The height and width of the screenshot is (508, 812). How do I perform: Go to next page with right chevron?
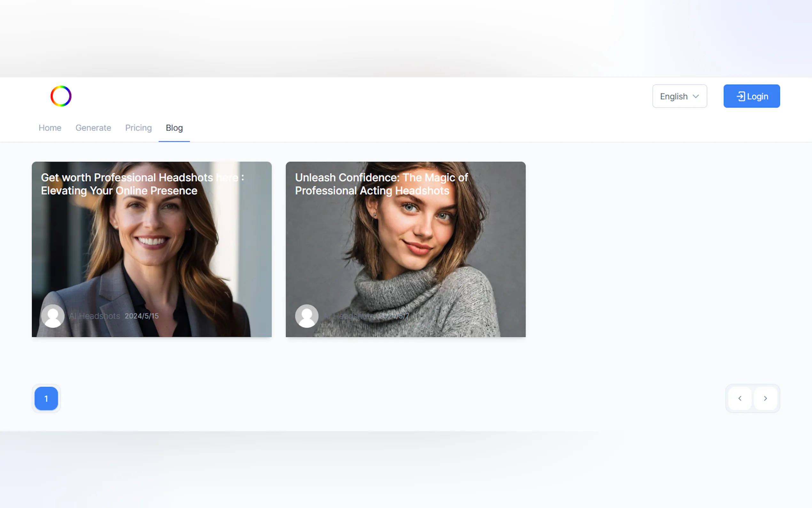pyautogui.click(x=765, y=399)
